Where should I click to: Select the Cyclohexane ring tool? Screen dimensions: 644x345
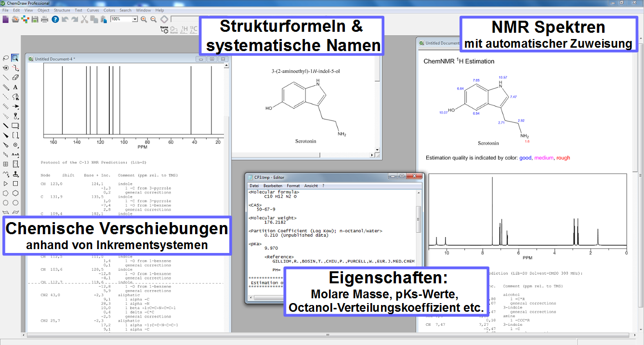[15, 193]
